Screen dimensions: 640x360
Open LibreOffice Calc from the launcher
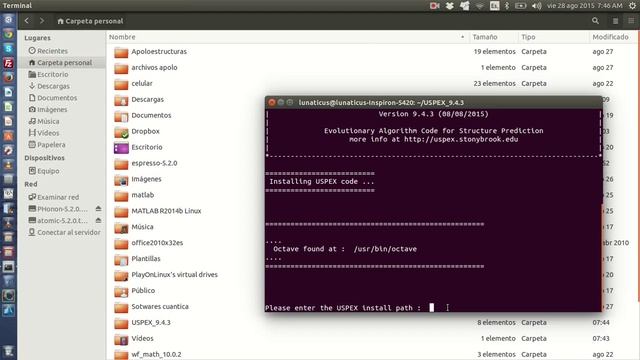[x=8, y=107]
